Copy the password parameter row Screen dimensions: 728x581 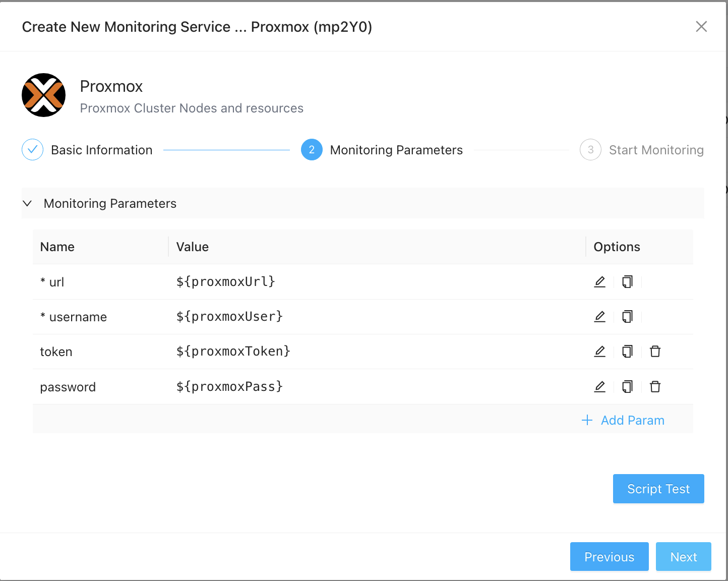pos(627,387)
